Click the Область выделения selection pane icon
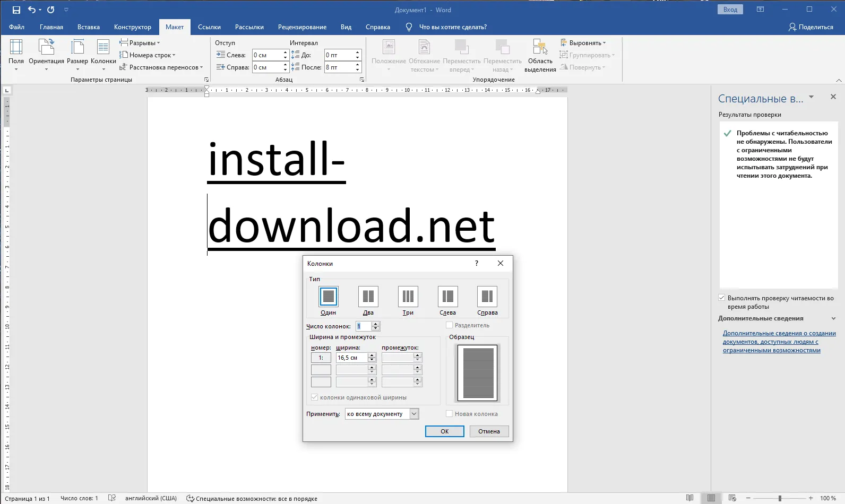 [x=540, y=55]
